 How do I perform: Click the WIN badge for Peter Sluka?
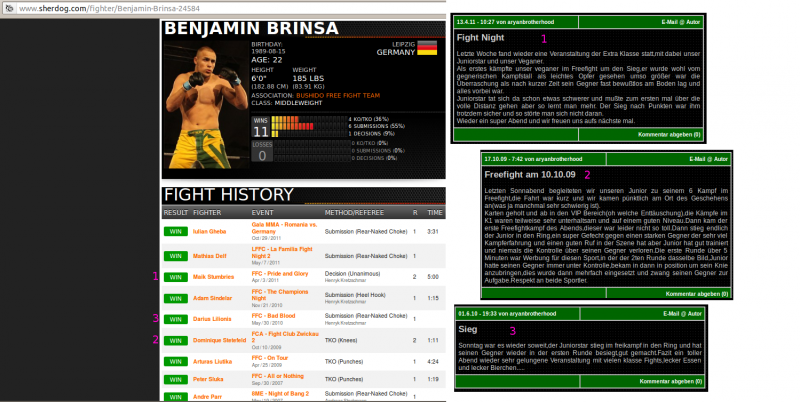176,380
